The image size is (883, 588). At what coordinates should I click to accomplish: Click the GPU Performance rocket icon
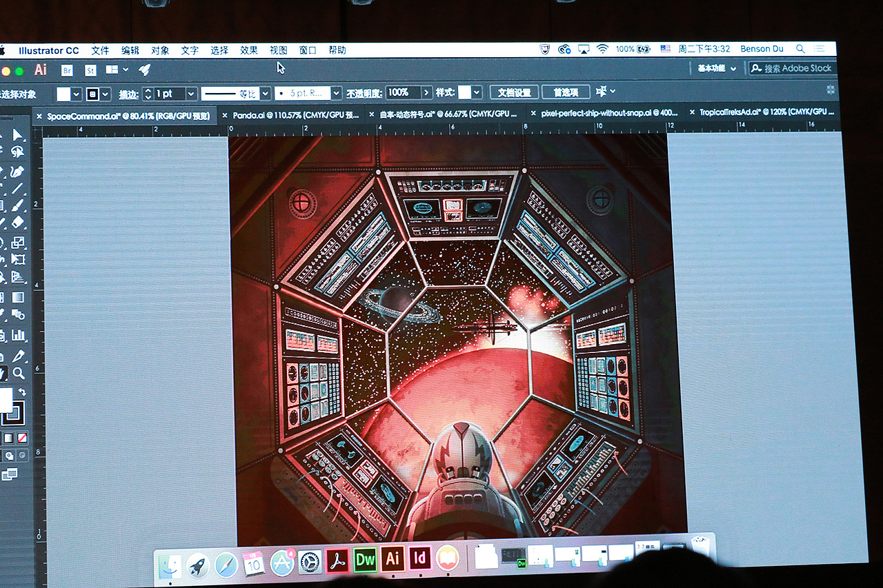144,70
